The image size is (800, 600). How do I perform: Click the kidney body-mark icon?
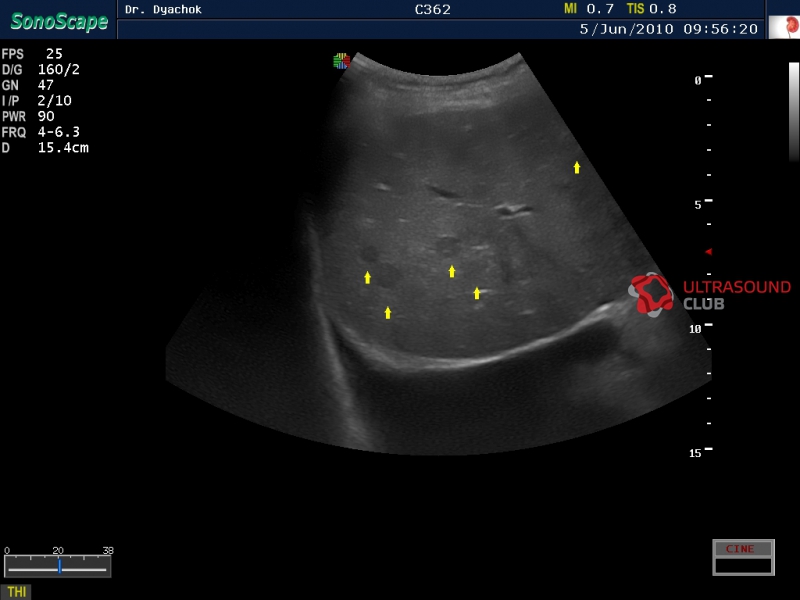[785, 27]
